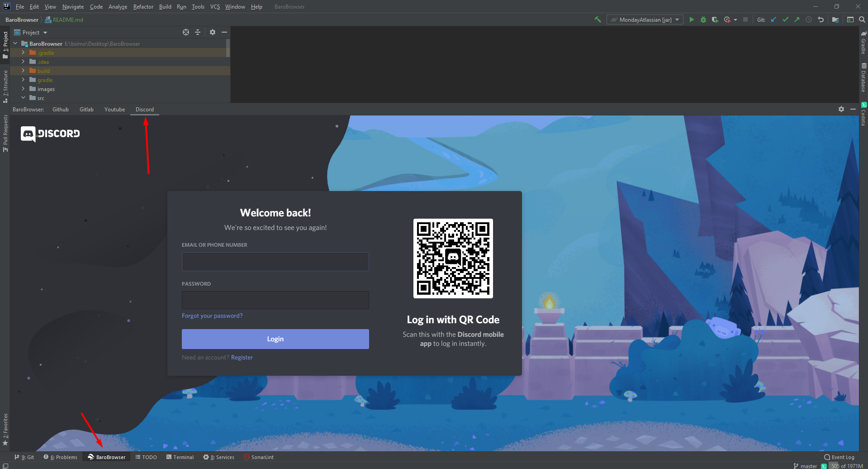This screenshot has height=469, width=868.
Task: Click the Build project hammer icon
Action: pyautogui.click(x=598, y=19)
